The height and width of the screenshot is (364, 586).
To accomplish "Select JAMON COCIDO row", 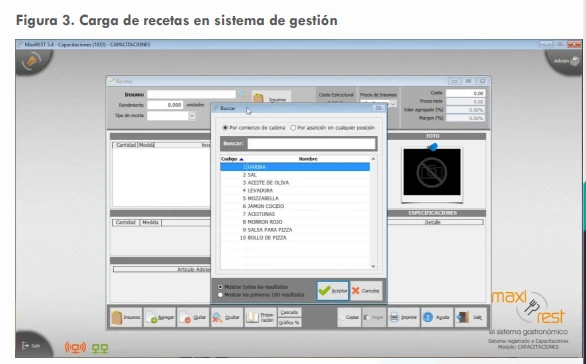I will (x=295, y=206).
